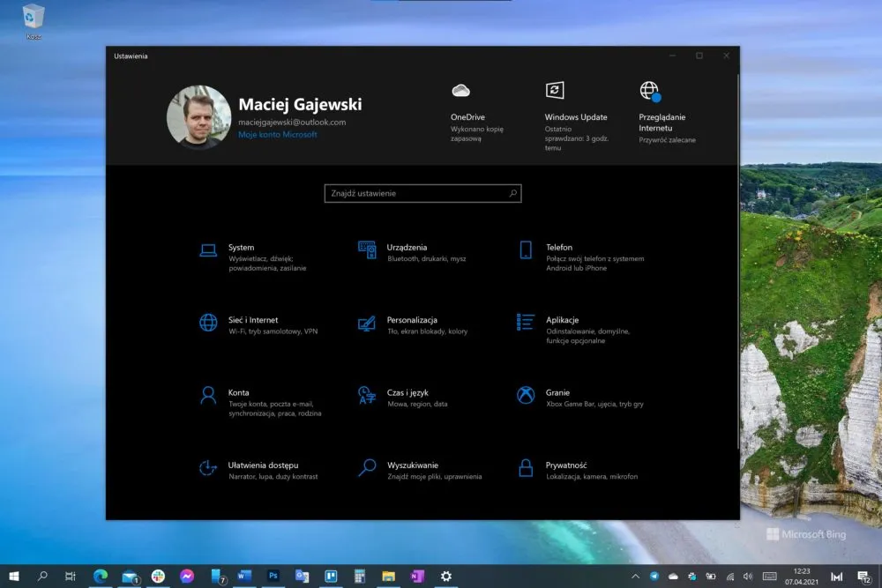
Task: Open the System settings category
Action: pos(253,257)
